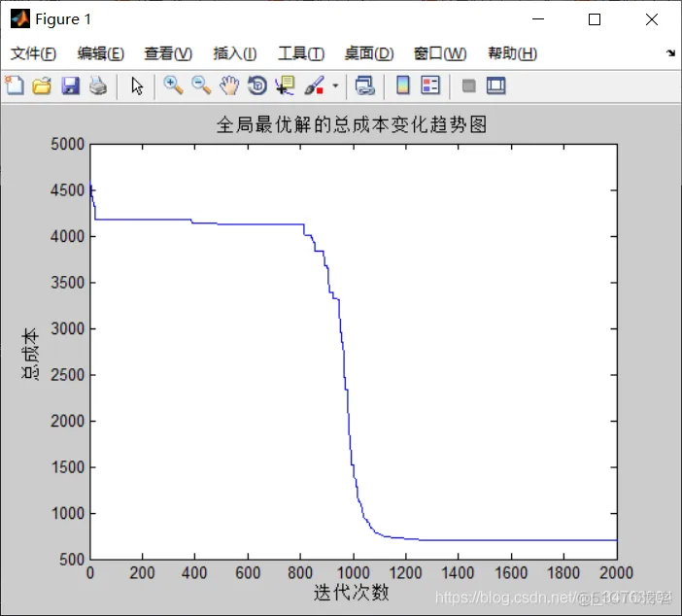Click the x-axis tick label 800

tap(300, 572)
